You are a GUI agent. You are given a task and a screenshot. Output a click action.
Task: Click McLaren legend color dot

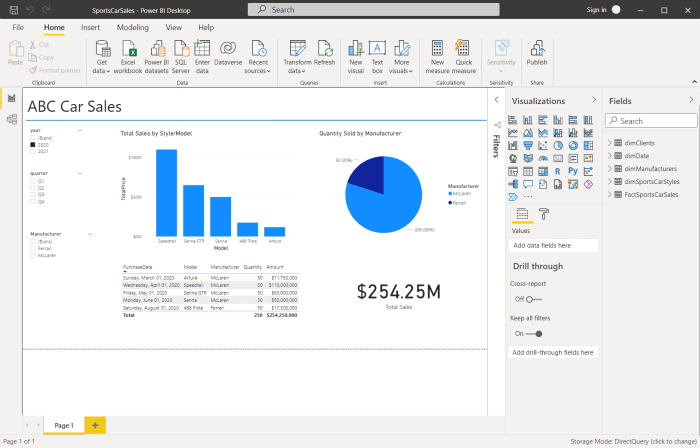click(x=450, y=194)
